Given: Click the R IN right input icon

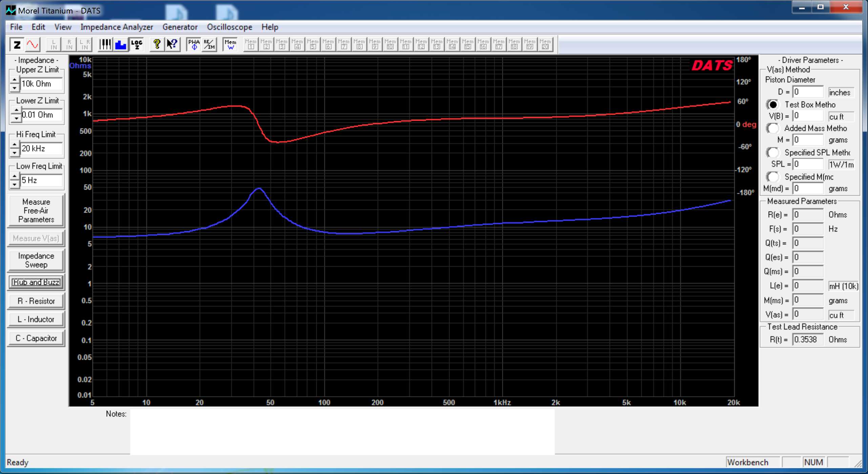Looking at the screenshot, I should point(69,44).
